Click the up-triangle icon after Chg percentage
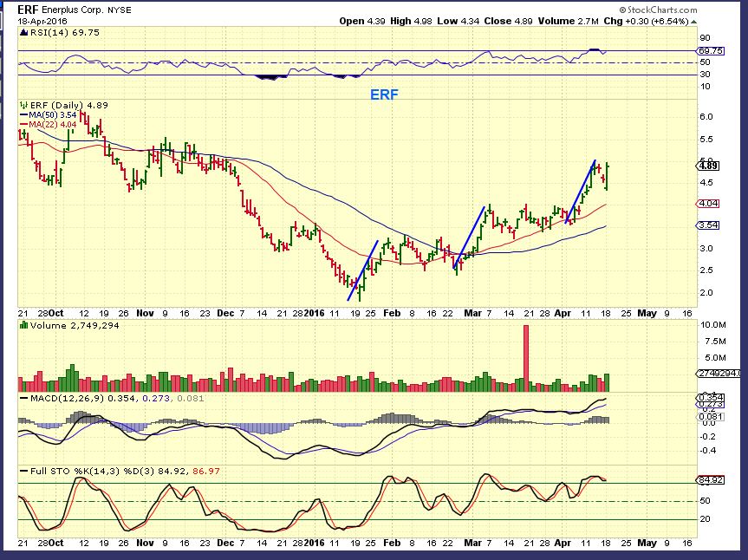The height and width of the screenshot is (560, 748). tap(693, 22)
